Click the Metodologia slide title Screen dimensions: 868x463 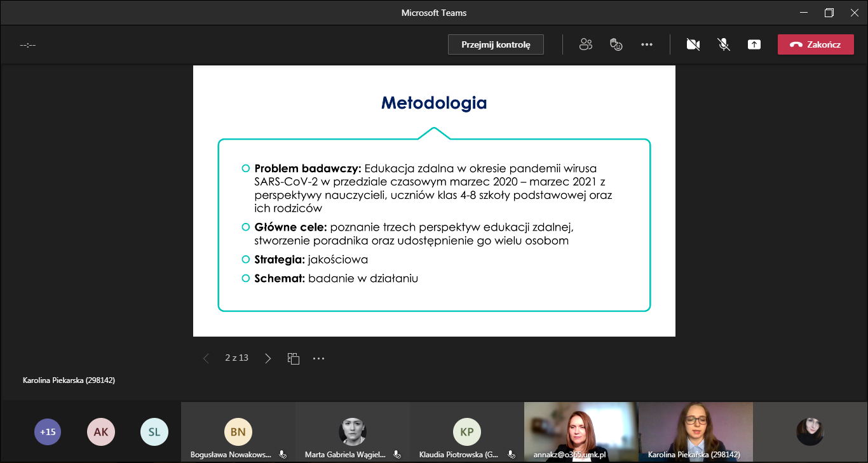(434, 103)
